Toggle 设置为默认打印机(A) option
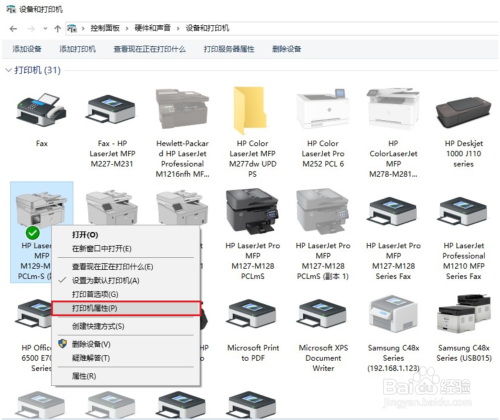Viewport: 500px width, 420px height. pyautogui.click(x=126, y=280)
